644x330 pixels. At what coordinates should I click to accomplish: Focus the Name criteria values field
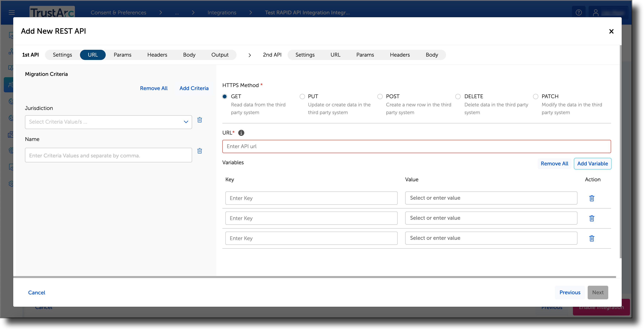pos(108,155)
